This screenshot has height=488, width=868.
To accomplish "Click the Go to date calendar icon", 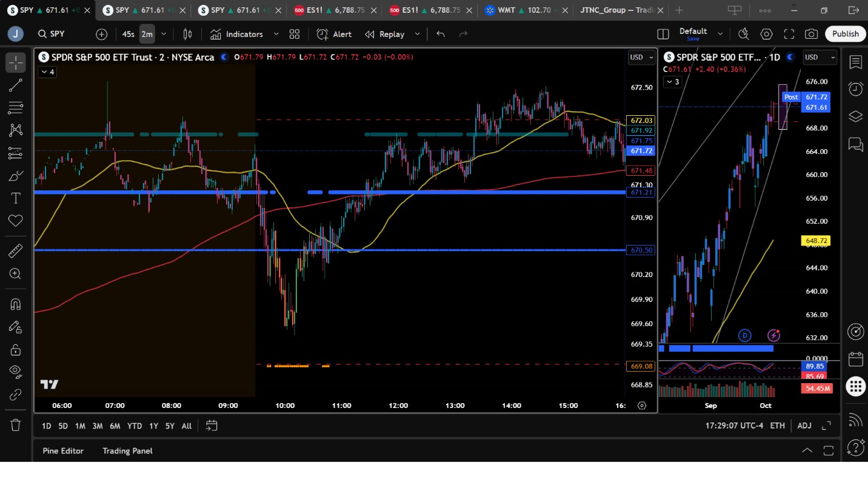I will (212, 426).
